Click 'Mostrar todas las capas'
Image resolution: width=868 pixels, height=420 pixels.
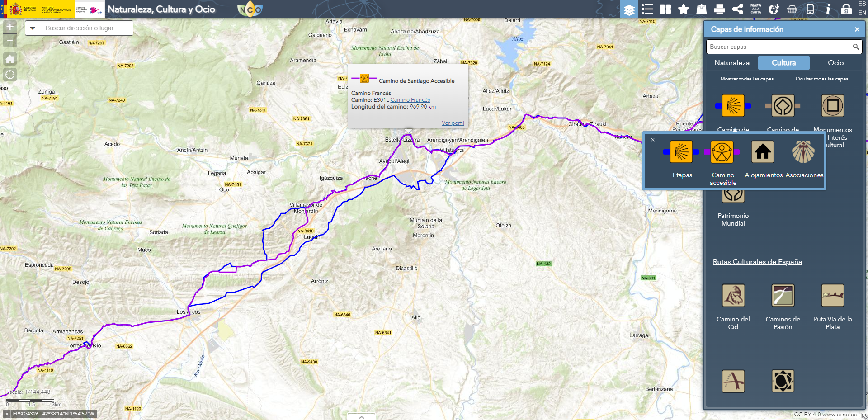pos(747,79)
